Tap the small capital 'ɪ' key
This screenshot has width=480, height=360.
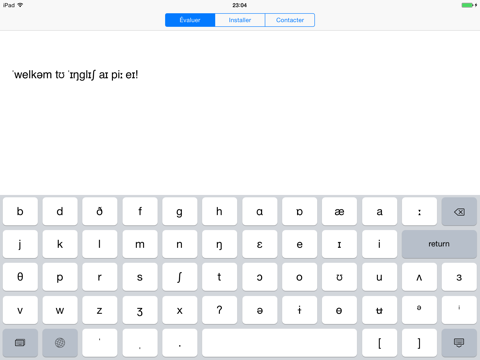(339, 244)
